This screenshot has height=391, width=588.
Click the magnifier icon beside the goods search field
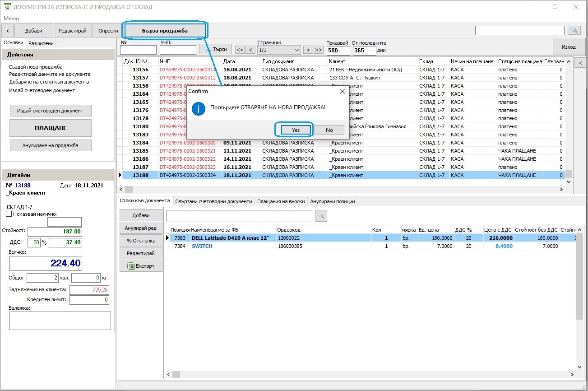coord(321,216)
